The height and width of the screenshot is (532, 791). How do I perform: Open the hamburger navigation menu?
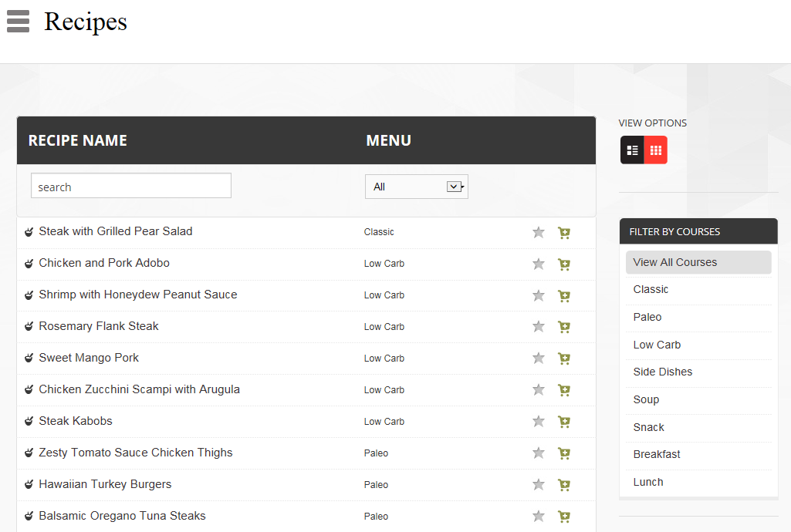18,22
